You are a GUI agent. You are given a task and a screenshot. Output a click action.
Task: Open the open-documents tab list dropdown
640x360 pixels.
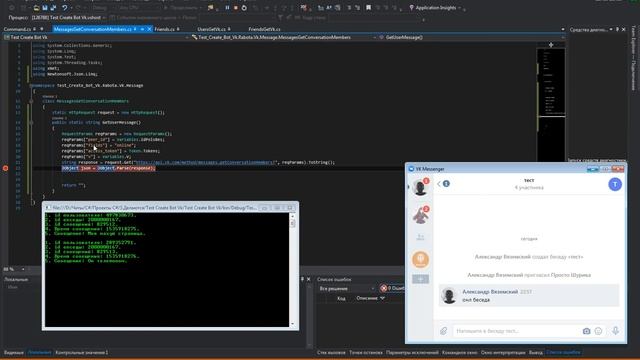coord(562,29)
